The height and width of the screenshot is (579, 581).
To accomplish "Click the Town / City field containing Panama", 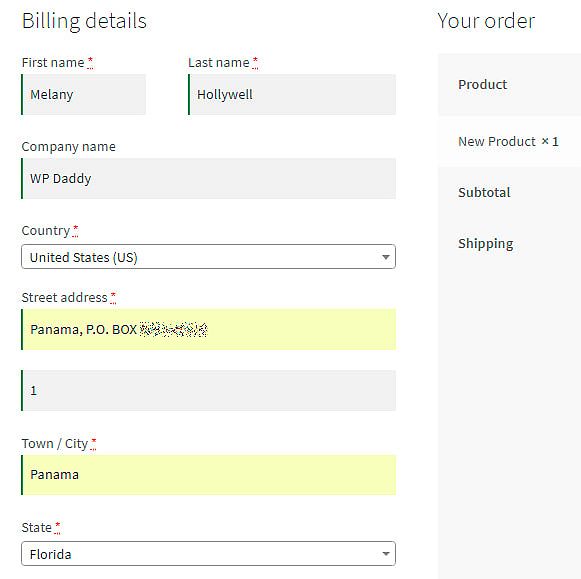I will pos(209,475).
